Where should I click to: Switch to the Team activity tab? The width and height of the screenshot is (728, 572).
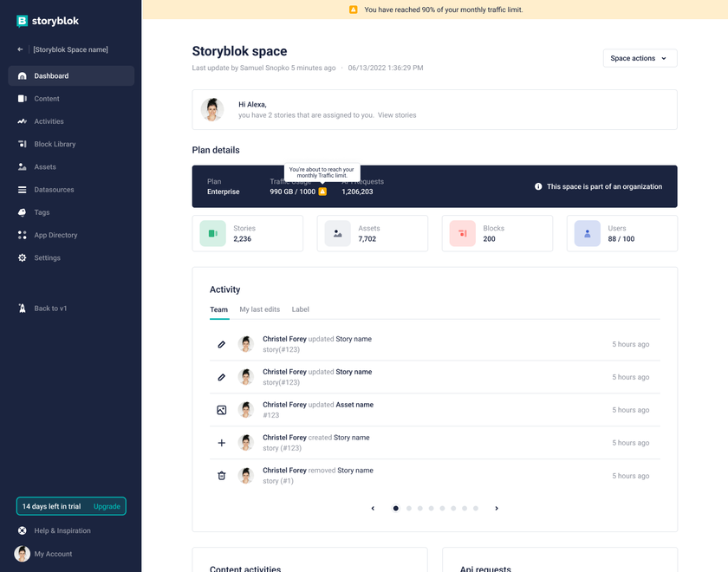click(218, 309)
